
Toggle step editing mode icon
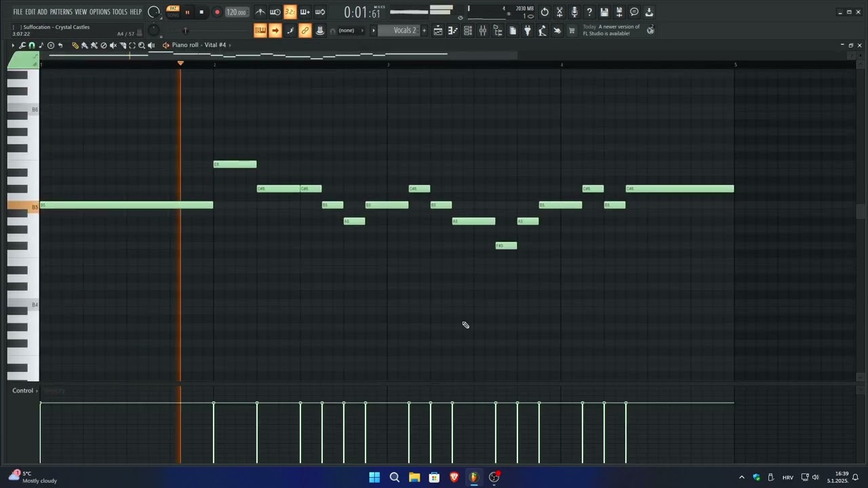[290, 30]
